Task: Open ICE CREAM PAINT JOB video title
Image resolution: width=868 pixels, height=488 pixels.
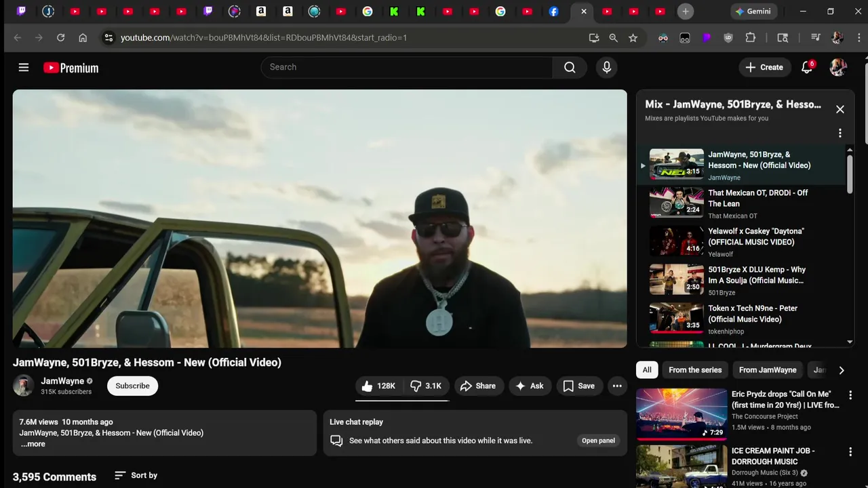Action: click(773, 456)
